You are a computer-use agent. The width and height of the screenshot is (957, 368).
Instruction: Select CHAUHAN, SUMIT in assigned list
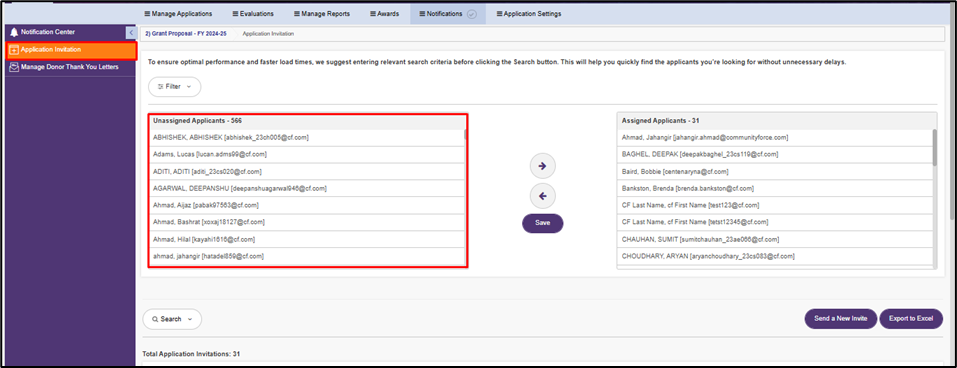click(x=775, y=239)
